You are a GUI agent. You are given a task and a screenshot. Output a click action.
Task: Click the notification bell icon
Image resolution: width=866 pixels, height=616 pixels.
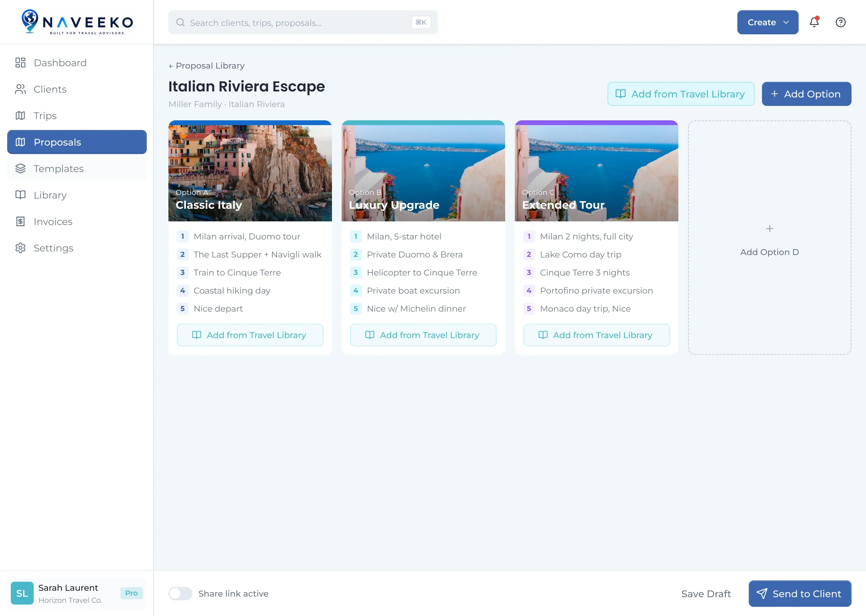(814, 22)
